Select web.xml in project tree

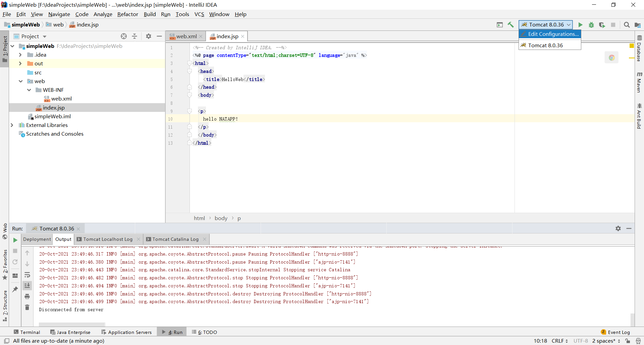click(x=61, y=98)
